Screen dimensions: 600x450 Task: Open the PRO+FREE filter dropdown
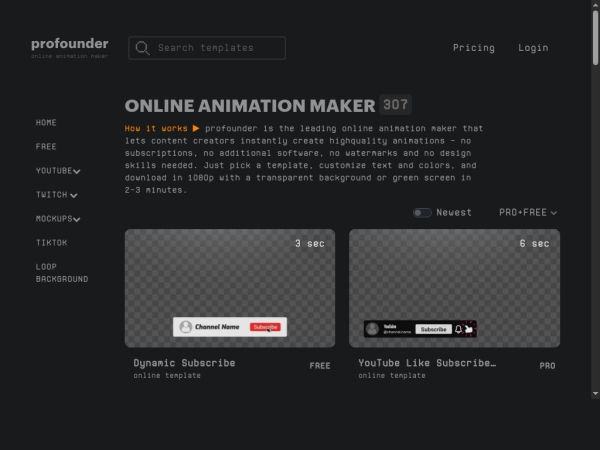click(x=528, y=213)
